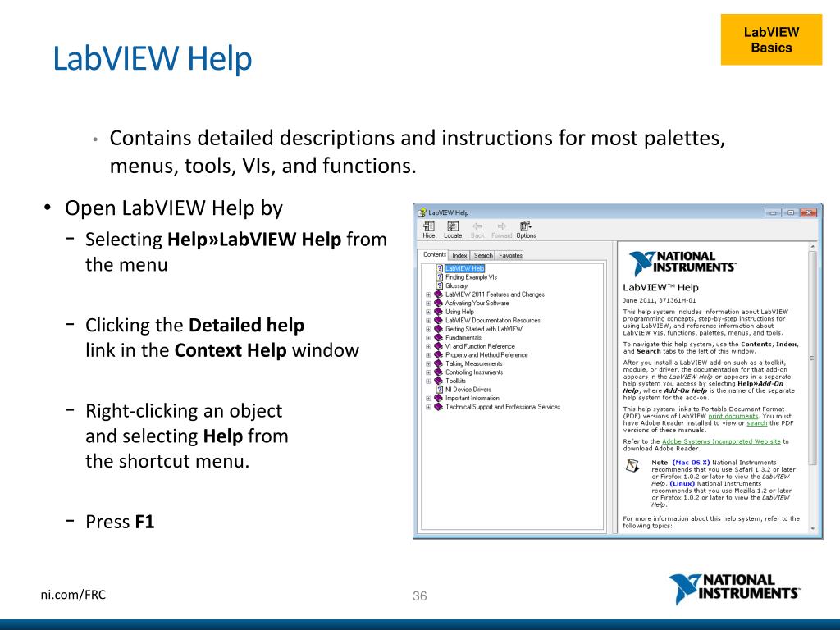Expand Activating Your Software node
The width and height of the screenshot is (840, 630).
pyautogui.click(x=428, y=304)
